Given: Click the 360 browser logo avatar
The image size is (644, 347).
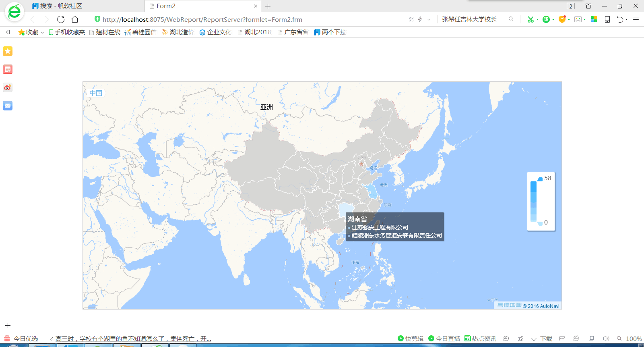Looking at the screenshot, I should click(14, 12).
